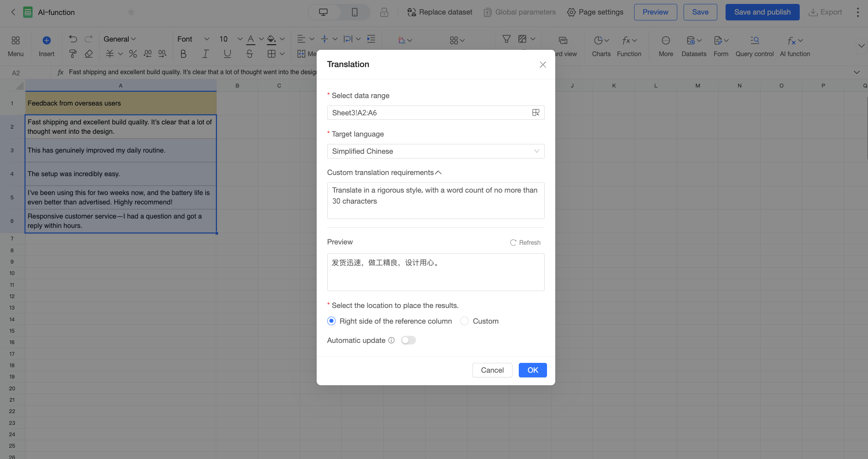Select the format painter icon
The image size is (868, 459).
pyautogui.click(x=73, y=54)
